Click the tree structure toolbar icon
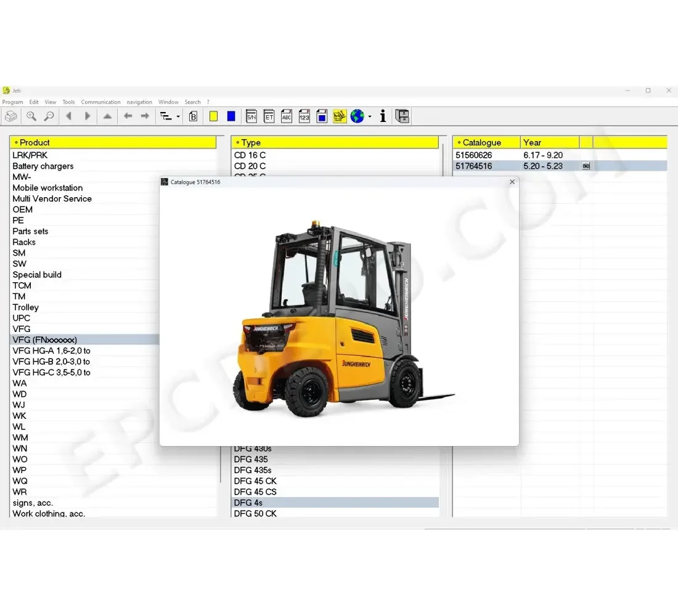 pyautogui.click(x=166, y=116)
